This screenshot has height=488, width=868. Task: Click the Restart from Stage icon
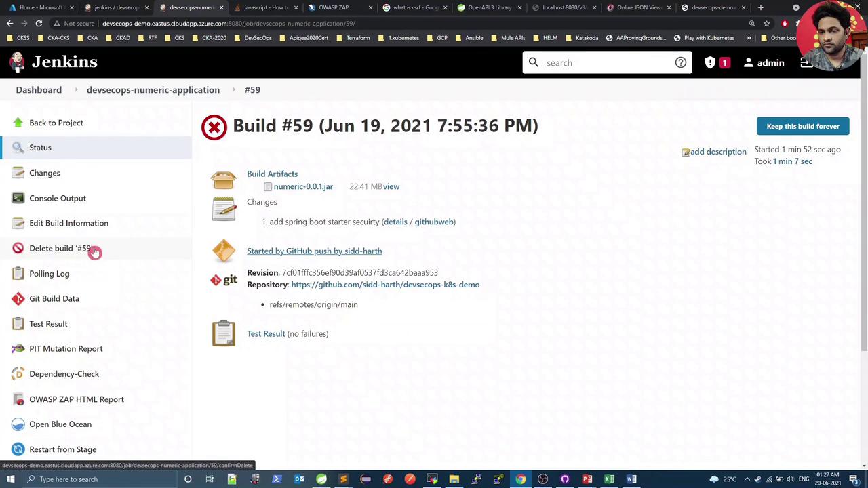tap(18, 449)
